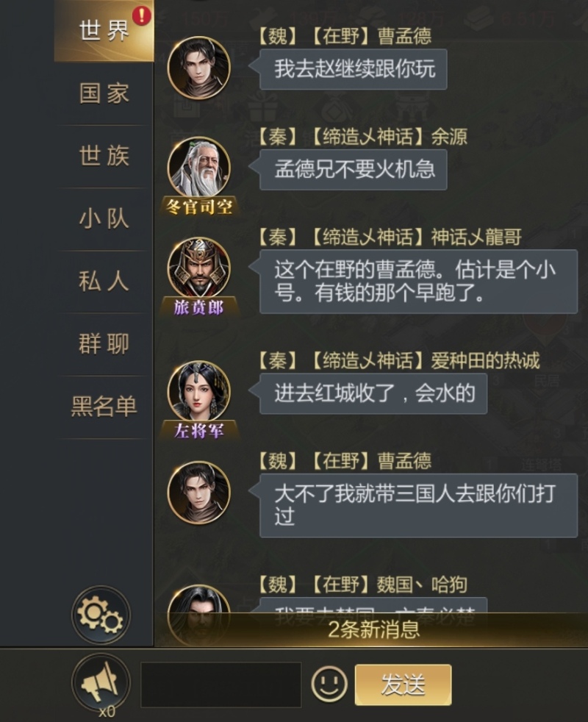The image size is (588, 722).
Task: Tap 爱种田的热诚's female avatar
Action: point(199,391)
